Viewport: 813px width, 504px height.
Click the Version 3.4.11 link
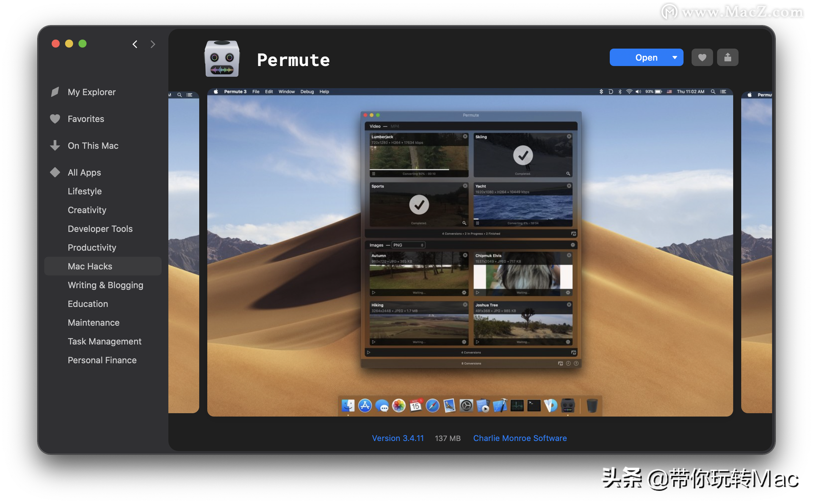(x=398, y=438)
